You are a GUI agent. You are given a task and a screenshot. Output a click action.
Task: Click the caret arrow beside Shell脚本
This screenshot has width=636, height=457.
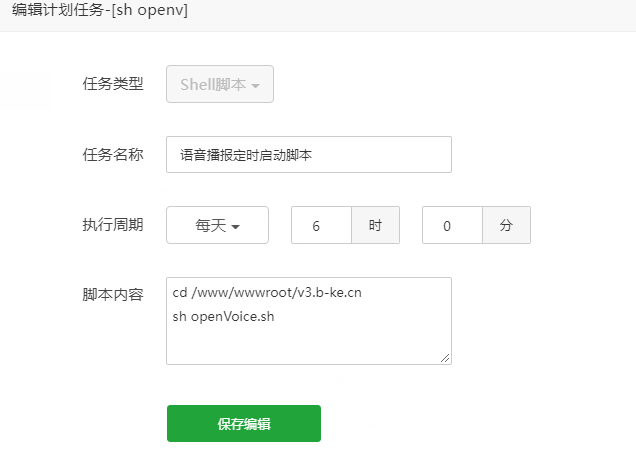tap(255, 86)
